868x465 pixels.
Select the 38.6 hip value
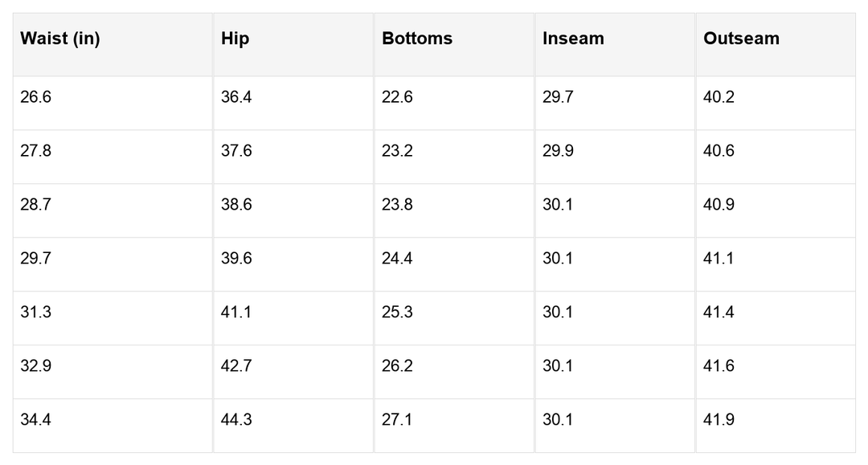click(236, 205)
